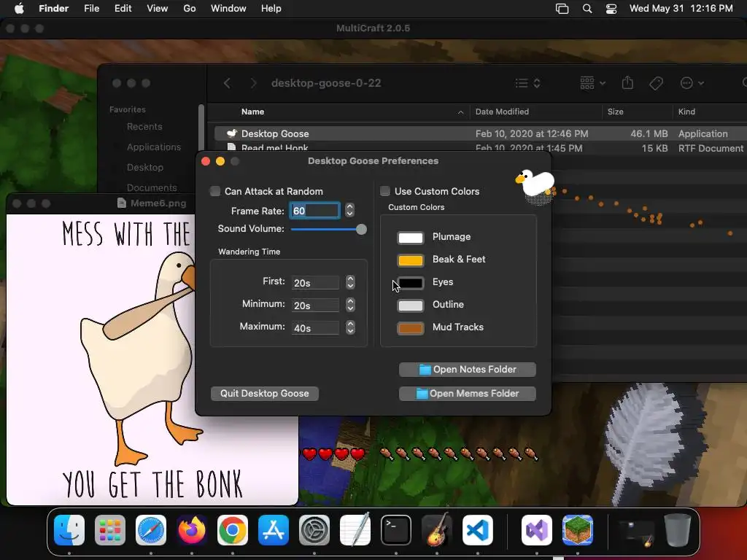Image resolution: width=747 pixels, height=560 pixels.
Task: Open the Window menu
Action: pos(228,9)
